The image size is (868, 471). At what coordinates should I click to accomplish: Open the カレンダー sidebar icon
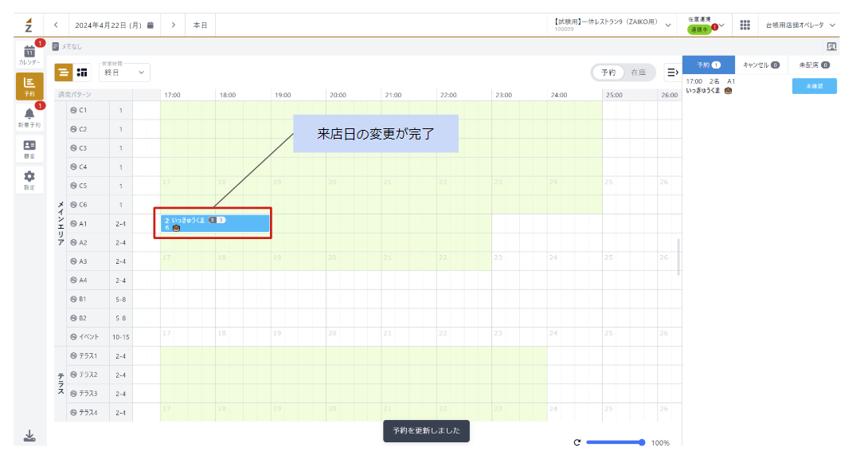29,54
